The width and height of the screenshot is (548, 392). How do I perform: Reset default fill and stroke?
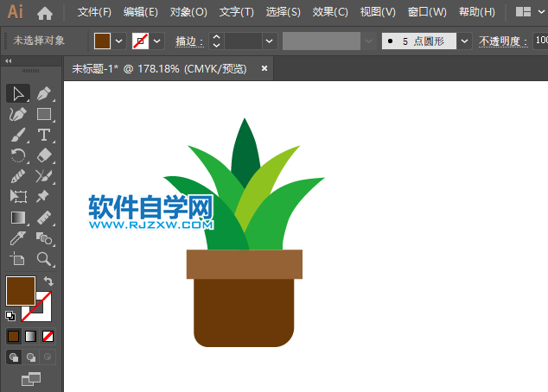click(10, 316)
